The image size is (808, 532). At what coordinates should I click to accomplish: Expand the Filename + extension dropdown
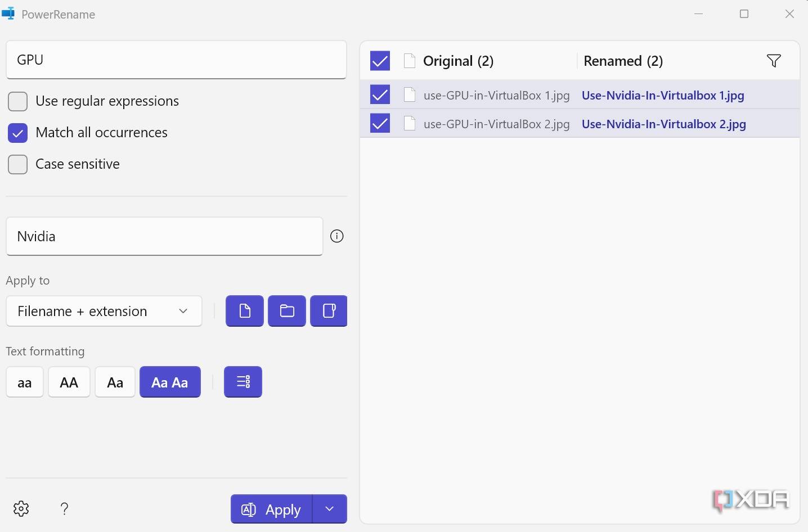pos(104,311)
